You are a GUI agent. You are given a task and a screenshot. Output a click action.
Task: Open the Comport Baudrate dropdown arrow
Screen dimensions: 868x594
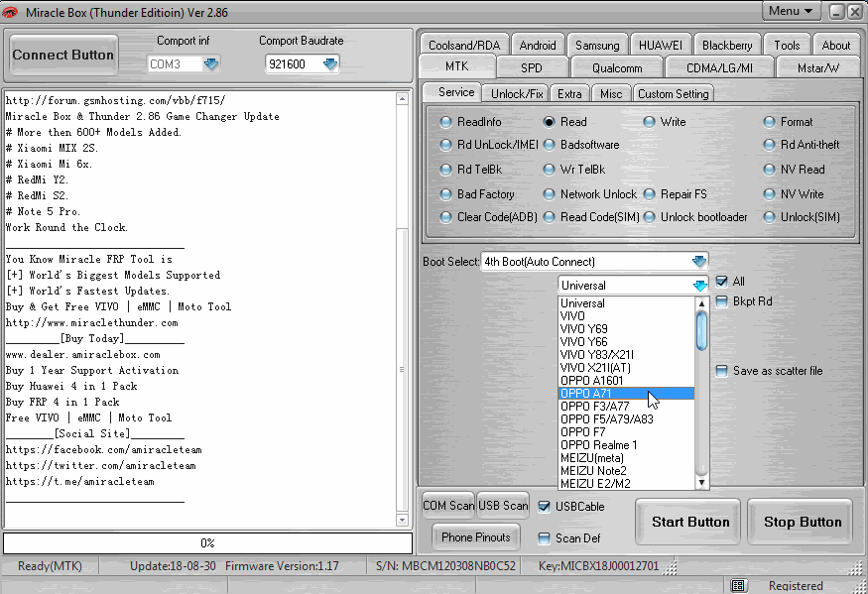pos(330,64)
